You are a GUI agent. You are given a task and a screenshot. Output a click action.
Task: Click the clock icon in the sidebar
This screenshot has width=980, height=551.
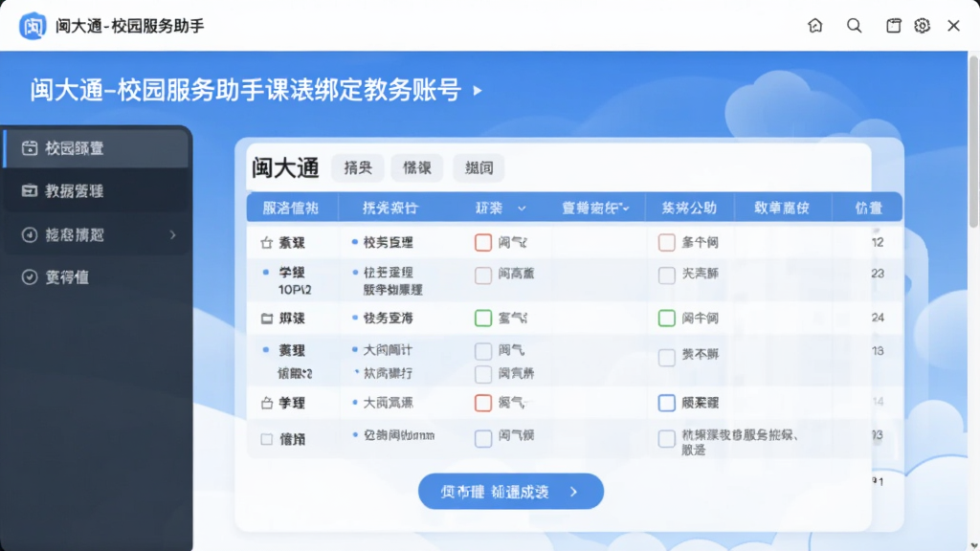pyautogui.click(x=30, y=235)
